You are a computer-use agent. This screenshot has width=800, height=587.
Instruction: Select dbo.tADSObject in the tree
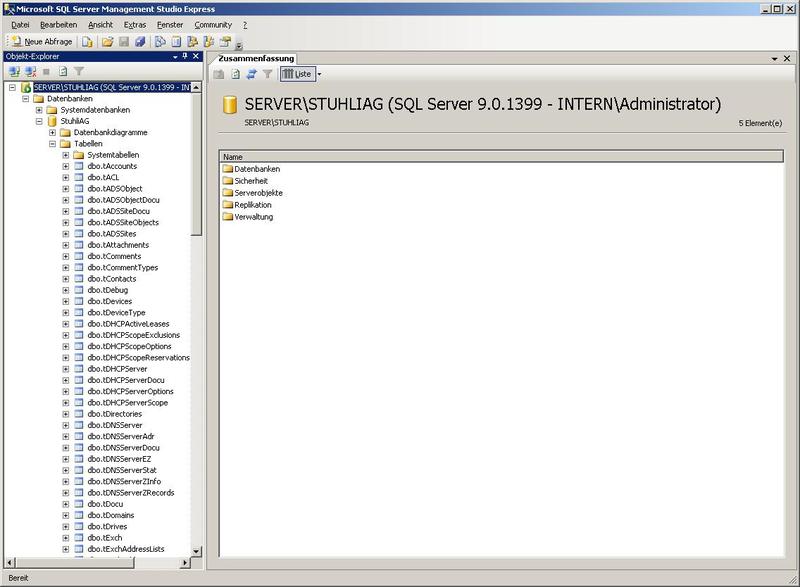pos(115,189)
